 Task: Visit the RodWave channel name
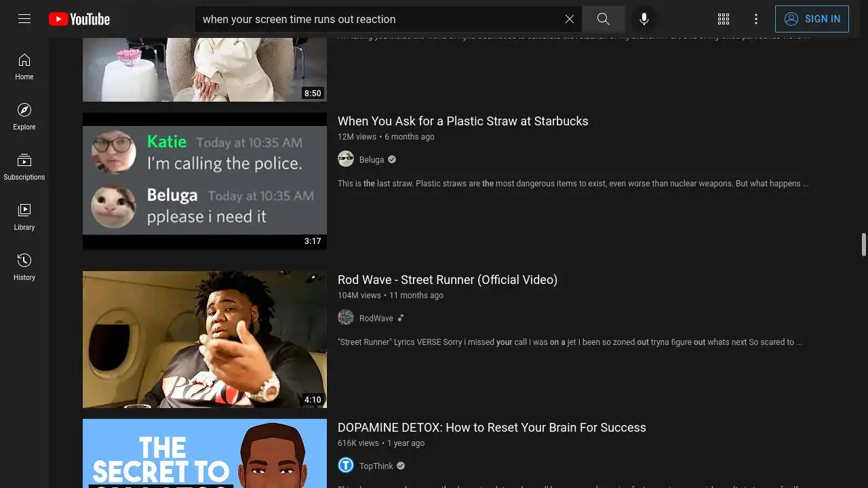tap(376, 319)
